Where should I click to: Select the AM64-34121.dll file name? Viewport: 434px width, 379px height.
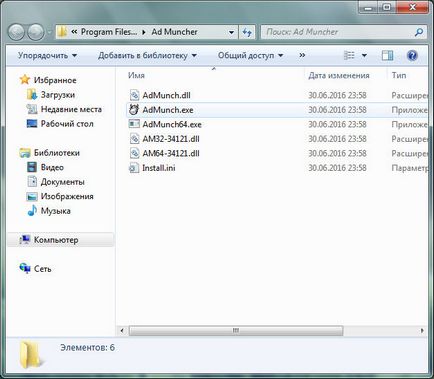coord(171,153)
